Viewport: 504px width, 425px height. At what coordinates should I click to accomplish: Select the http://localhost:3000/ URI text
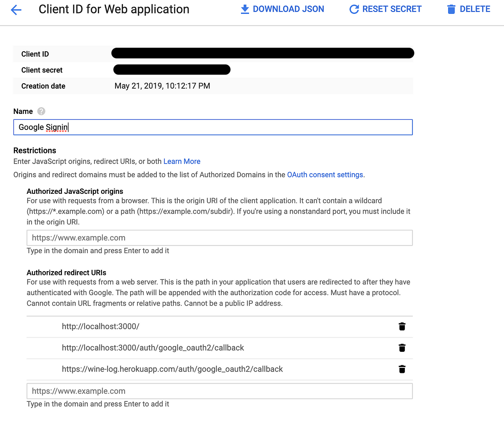click(x=100, y=327)
